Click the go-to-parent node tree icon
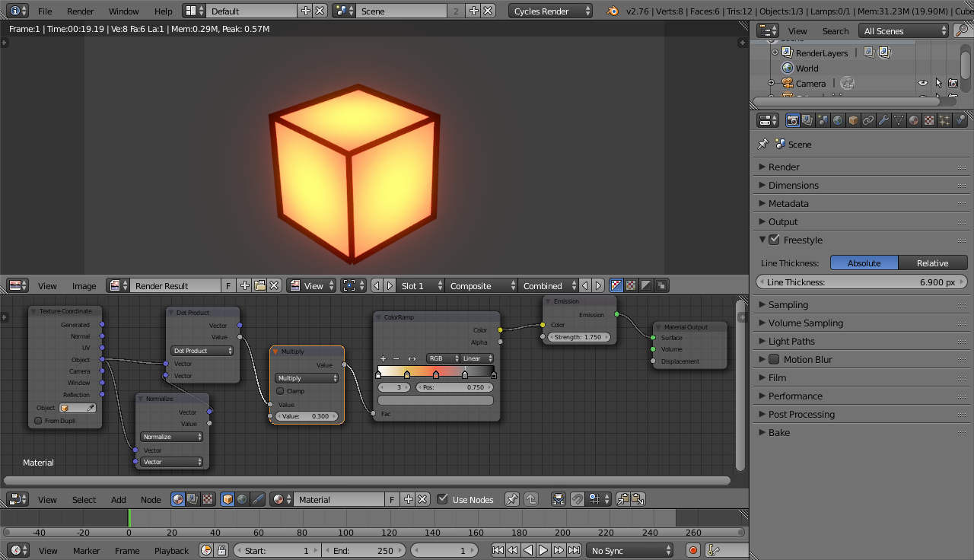The image size is (974, 560). click(x=531, y=499)
